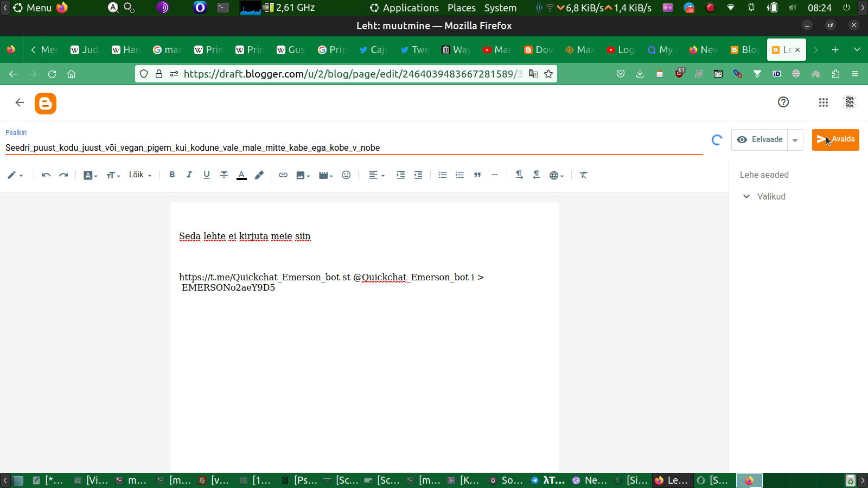This screenshot has width=868, height=488.
Task: Open the Google account avatar menu
Action: [x=850, y=102]
